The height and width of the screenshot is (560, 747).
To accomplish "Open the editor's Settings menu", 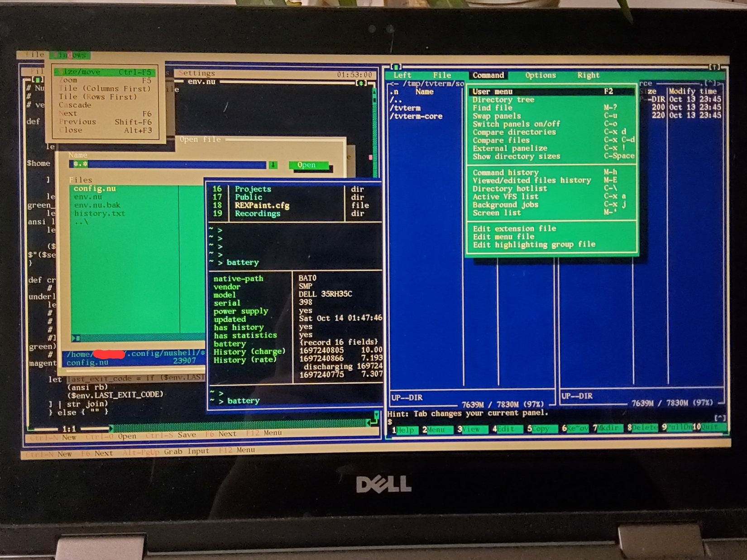I will (196, 73).
